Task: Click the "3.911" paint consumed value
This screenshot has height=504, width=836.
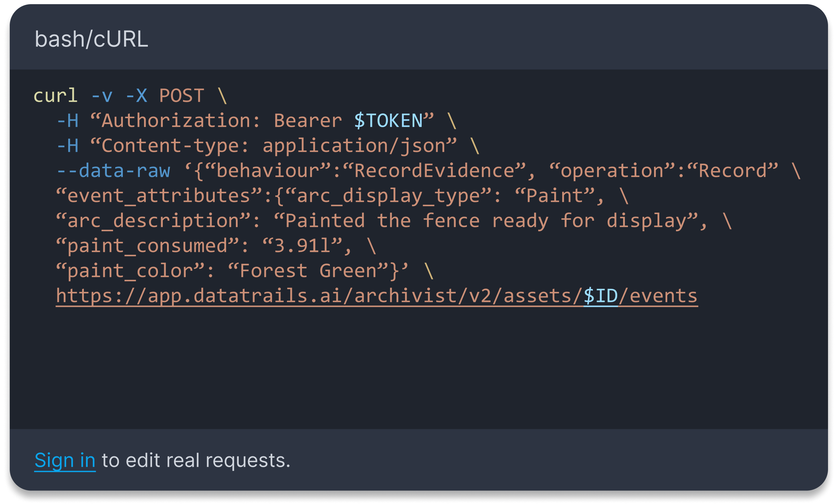Action: [x=302, y=246]
